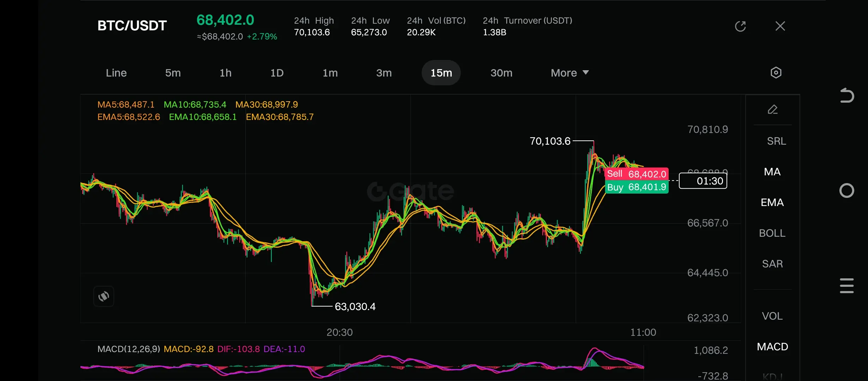The width and height of the screenshot is (868, 381).
Task: Switch chart to Line view
Action: click(116, 73)
